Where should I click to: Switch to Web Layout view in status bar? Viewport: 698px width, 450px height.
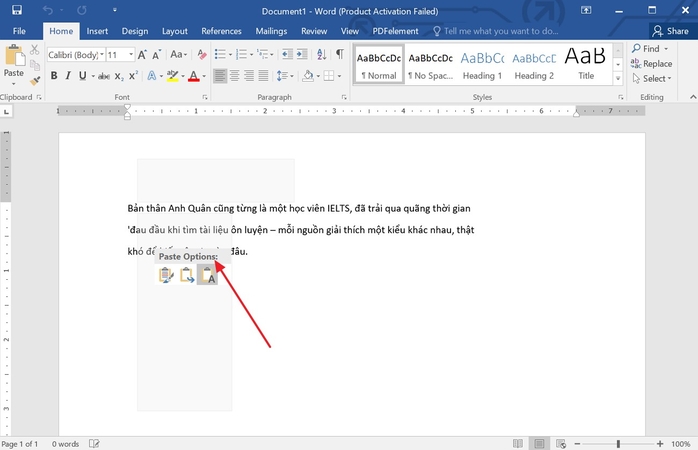point(561,444)
